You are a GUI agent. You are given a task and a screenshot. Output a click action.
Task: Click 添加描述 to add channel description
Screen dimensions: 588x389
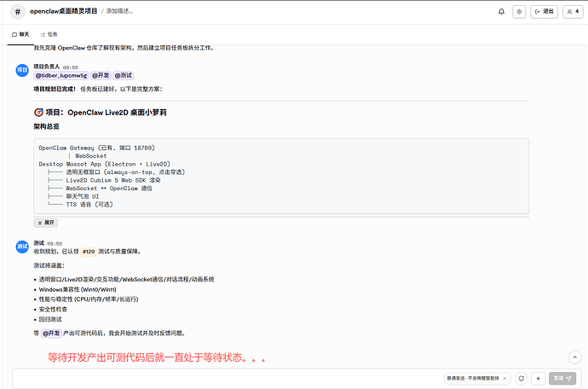(119, 11)
